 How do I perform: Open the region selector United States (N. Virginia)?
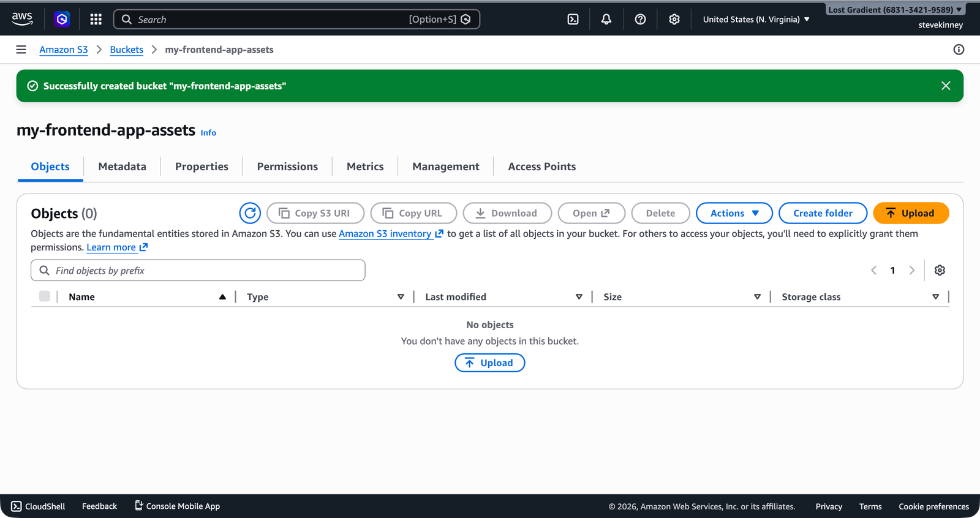tap(756, 20)
